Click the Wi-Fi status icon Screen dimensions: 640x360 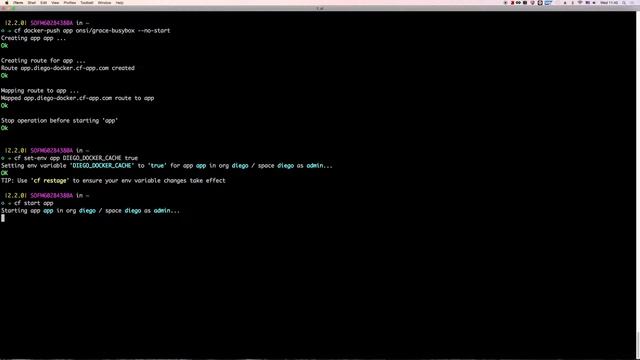580,2
